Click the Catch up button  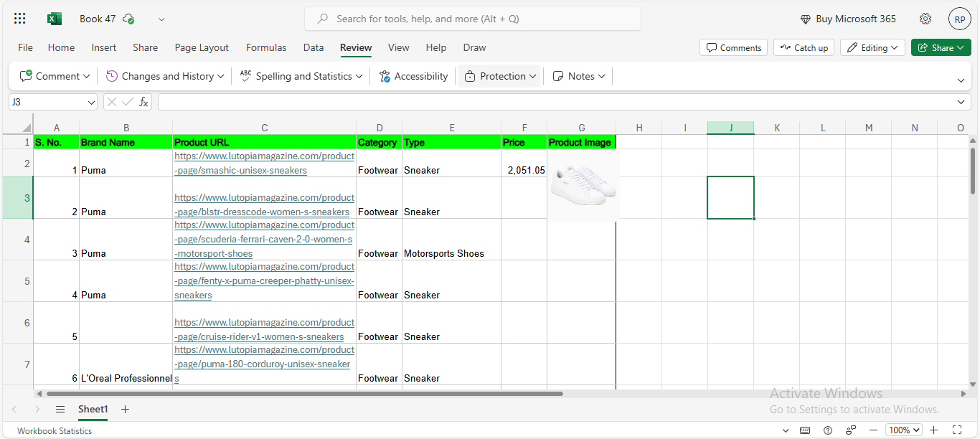pyautogui.click(x=803, y=47)
